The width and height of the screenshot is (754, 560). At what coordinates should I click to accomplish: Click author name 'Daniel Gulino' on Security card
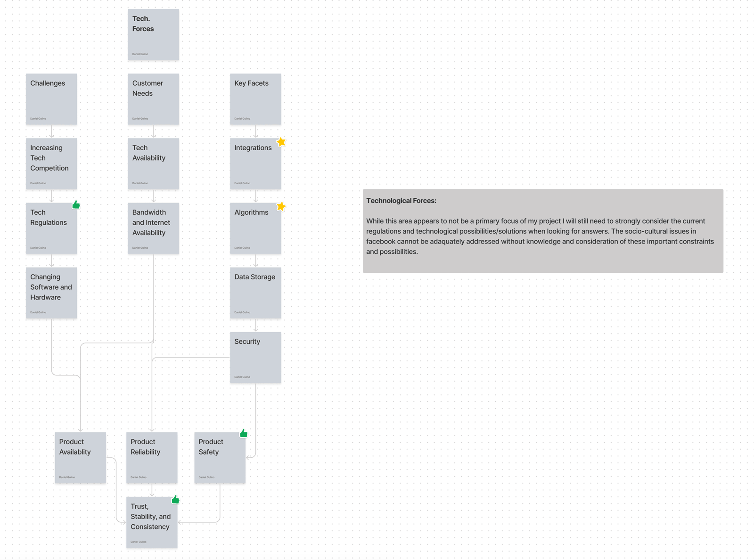tap(242, 377)
